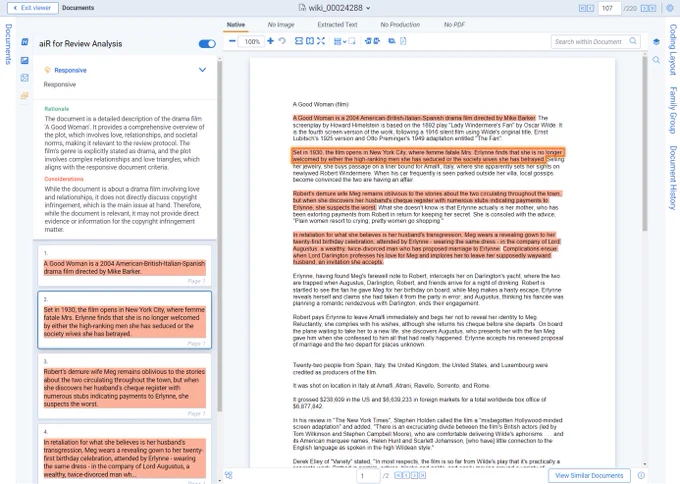Fit document to width icon

tap(299, 41)
